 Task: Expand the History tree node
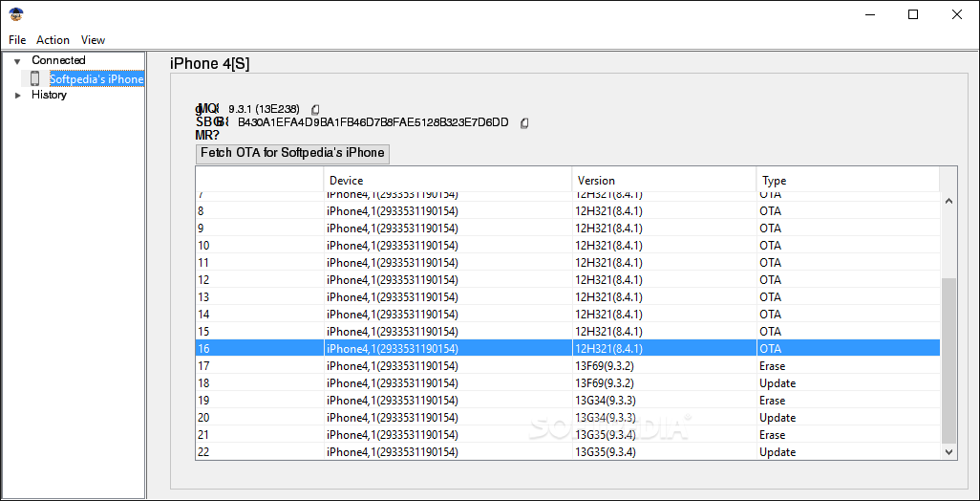(x=17, y=95)
